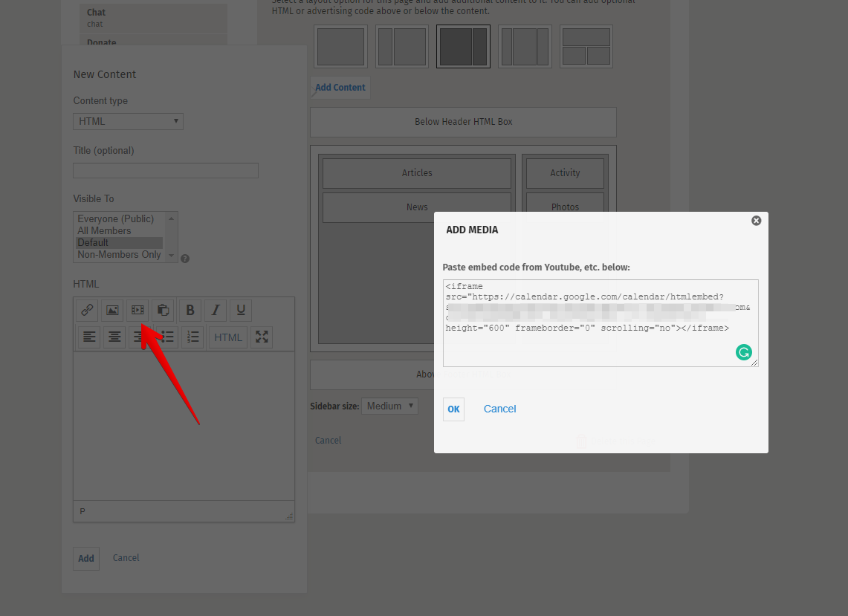Select single-column page layout thumbnail
Image resolution: width=848 pixels, height=616 pixels.
click(340, 47)
